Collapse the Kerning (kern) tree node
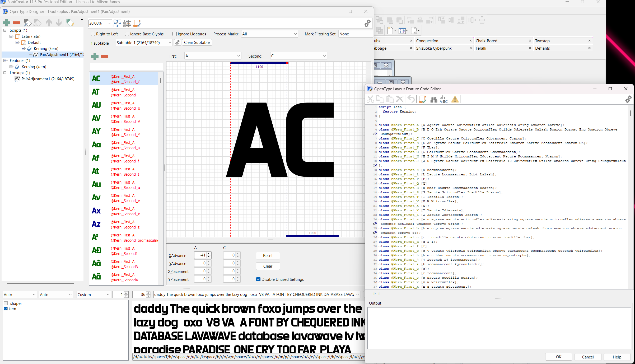Image resolution: width=635 pixels, height=364 pixels. point(23,48)
